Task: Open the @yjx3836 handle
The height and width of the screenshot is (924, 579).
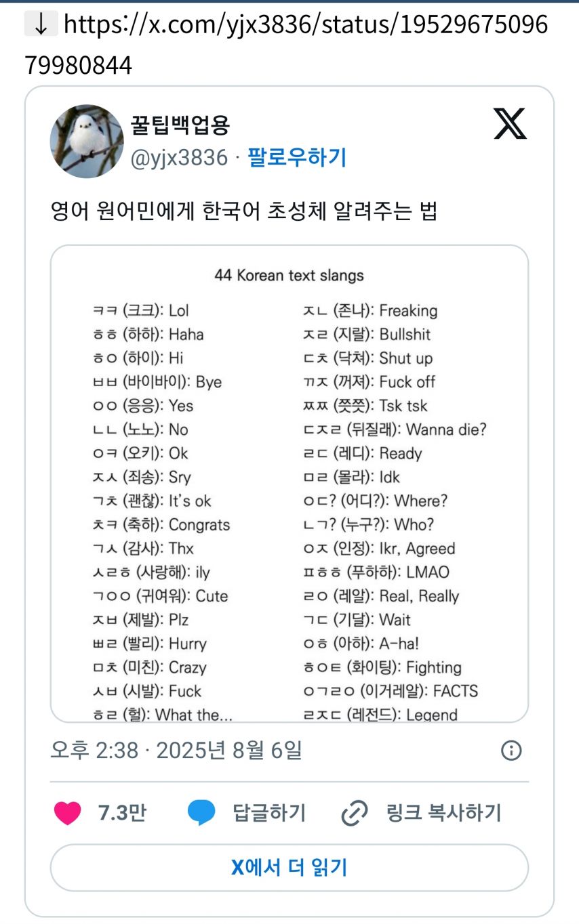Action: click(179, 158)
